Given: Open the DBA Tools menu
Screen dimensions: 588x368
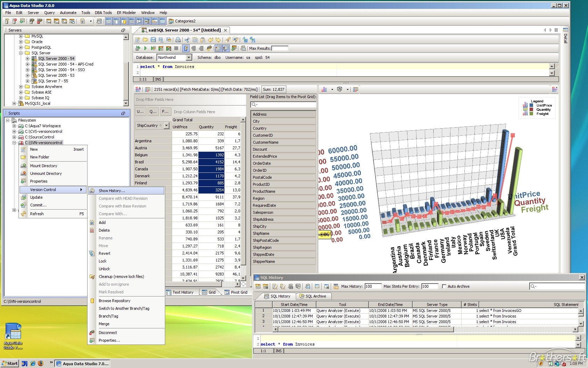Looking at the screenshot, I should [x=103, y=13].
